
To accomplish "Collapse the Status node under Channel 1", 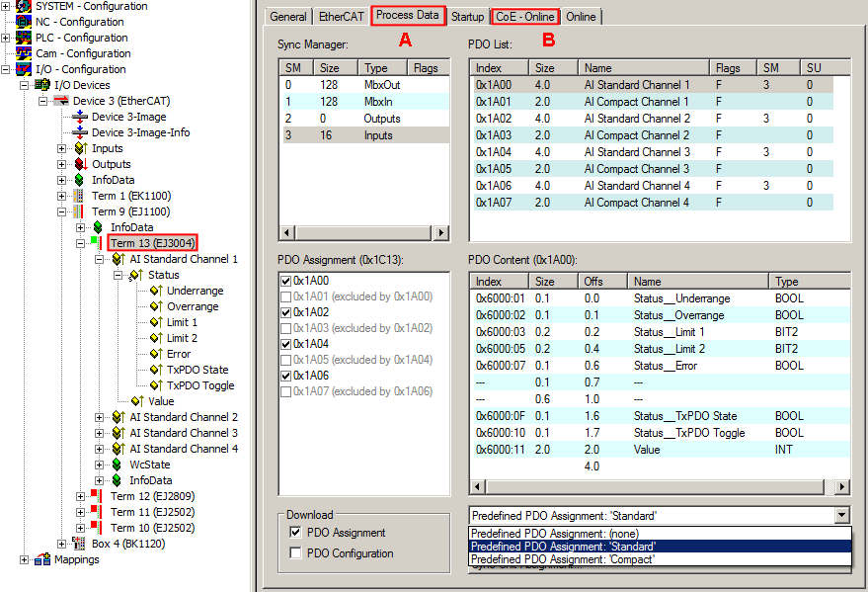I will click(x=118, y=275).
